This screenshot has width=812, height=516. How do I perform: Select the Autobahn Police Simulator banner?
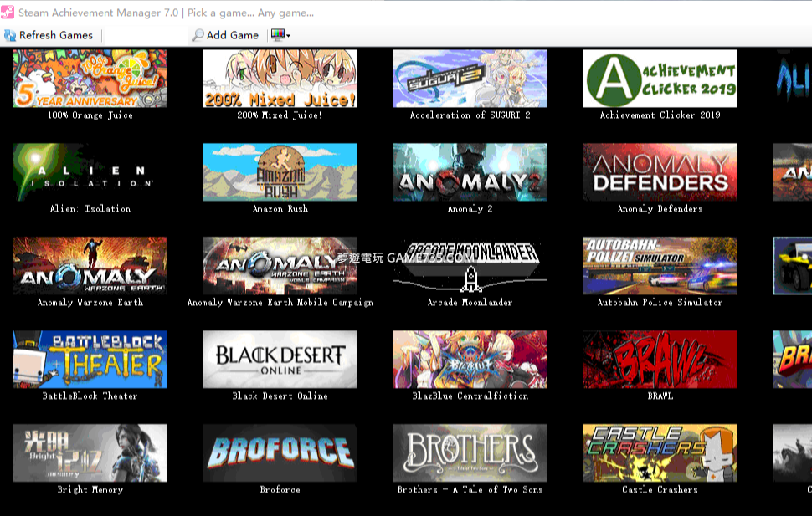[660, 265]
